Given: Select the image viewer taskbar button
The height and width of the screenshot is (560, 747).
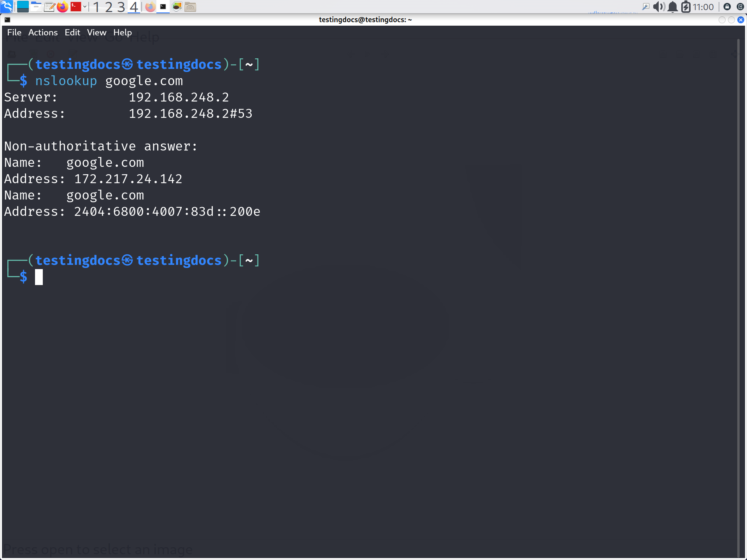Looking at the screenshot, I should click(177, 7).
